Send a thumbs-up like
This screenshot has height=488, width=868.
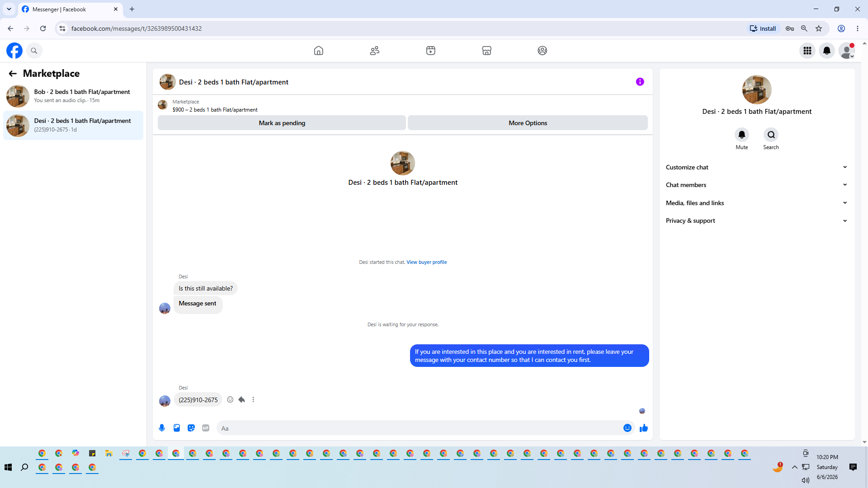[644, 428]
